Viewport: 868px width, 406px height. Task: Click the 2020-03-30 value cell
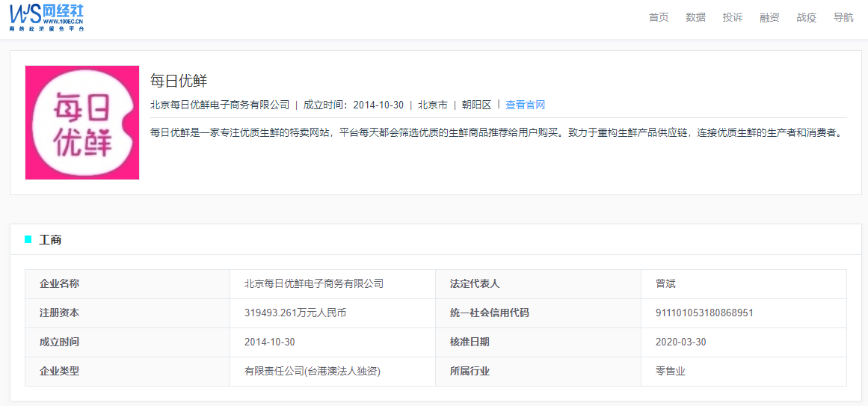[744, 342]
